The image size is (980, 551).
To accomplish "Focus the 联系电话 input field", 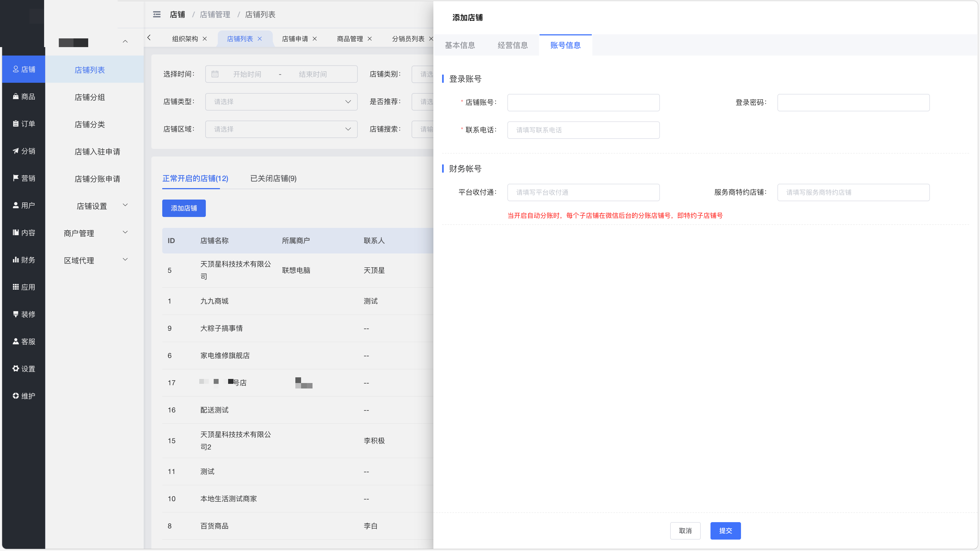I will coord(583,130).
